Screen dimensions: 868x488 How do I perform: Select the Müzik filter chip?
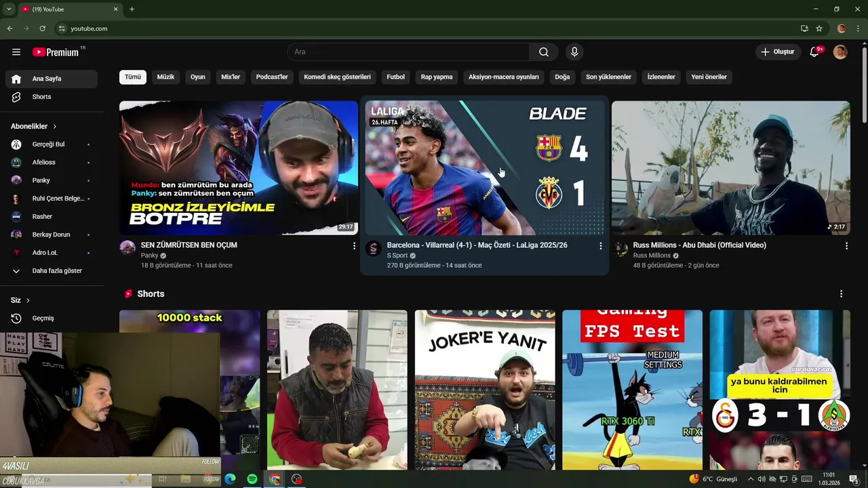click(x=166, y=77)
